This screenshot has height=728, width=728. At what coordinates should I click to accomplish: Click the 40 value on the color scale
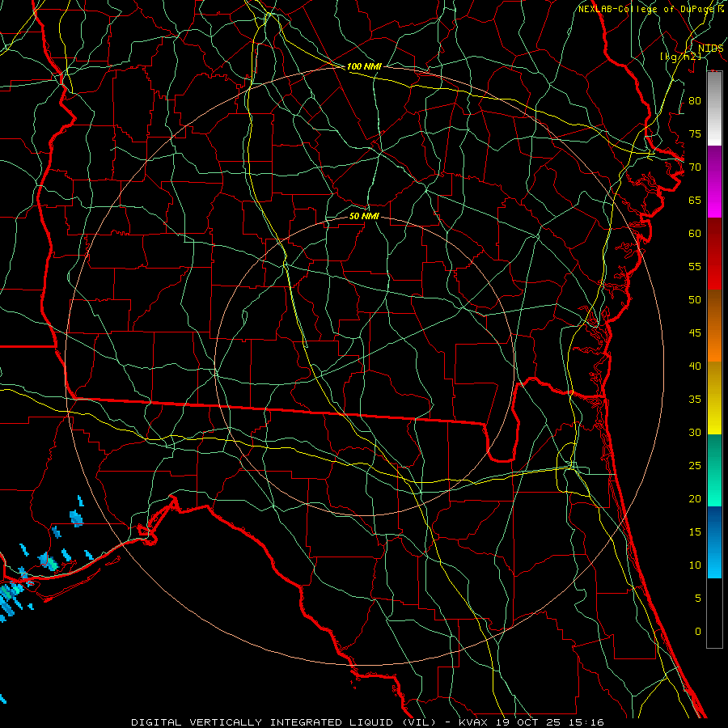695,366
